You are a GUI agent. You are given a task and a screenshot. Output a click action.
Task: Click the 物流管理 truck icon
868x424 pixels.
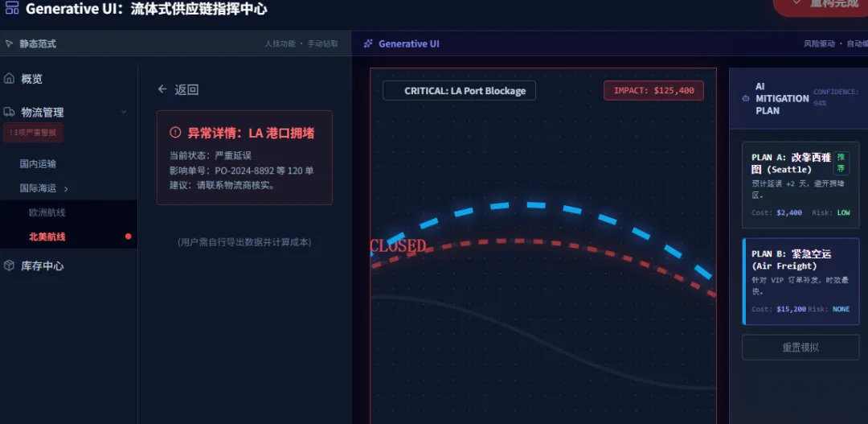click(x=10, y=113)
